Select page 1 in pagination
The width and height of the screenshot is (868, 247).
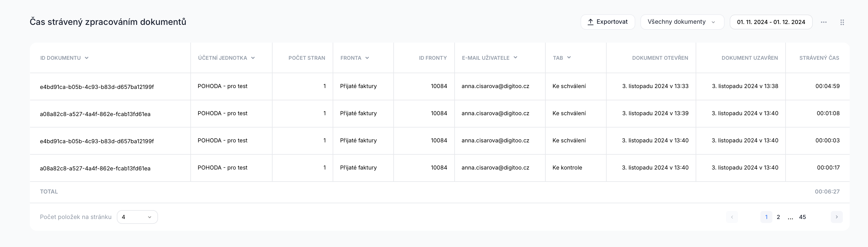(766, 217)
